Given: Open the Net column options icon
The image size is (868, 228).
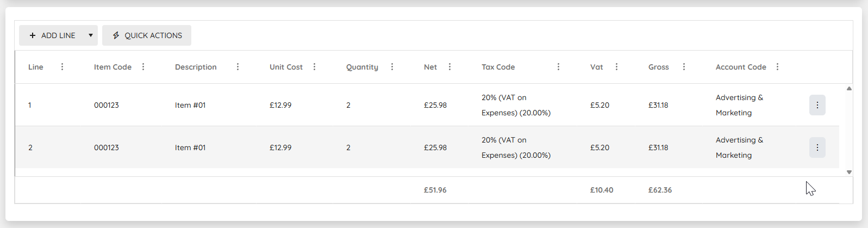Looking at the screenshot, I should tap(449, 67).
